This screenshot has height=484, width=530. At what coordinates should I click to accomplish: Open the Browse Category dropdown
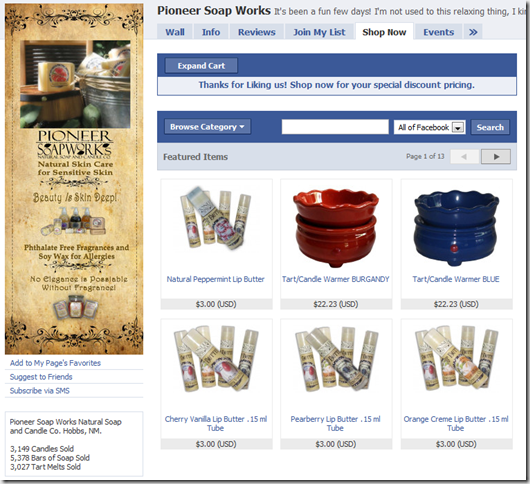(x=208, y=127)
